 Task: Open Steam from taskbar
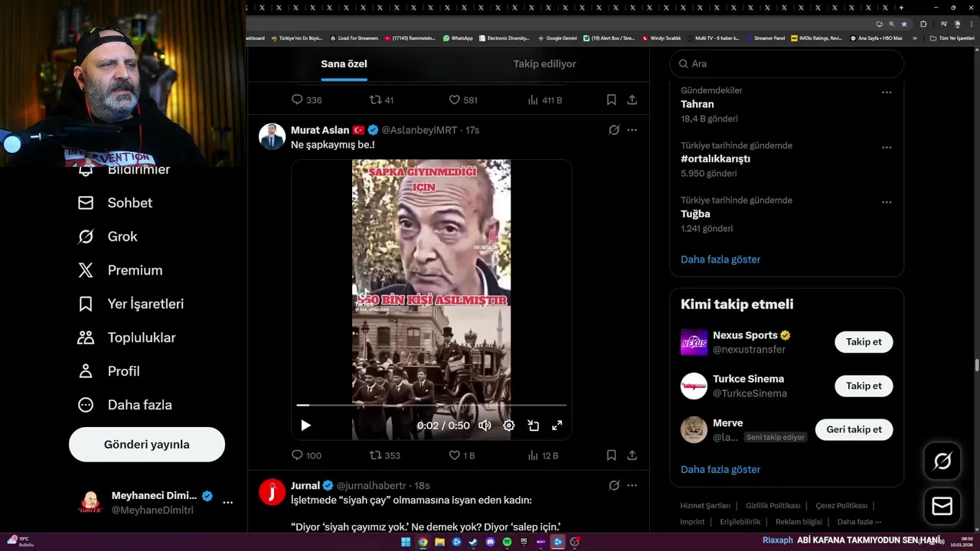(473, 542)
